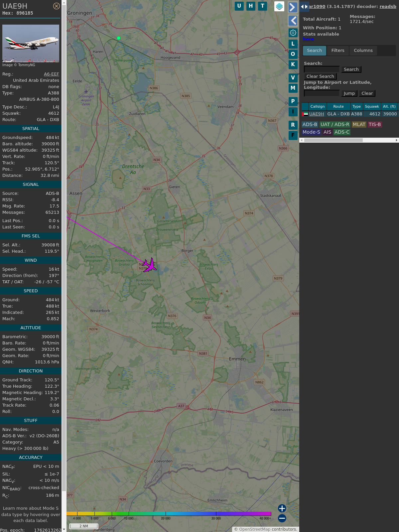Click the AIS source legend
Screen dimensions: 399x532
tap(328, 132)
